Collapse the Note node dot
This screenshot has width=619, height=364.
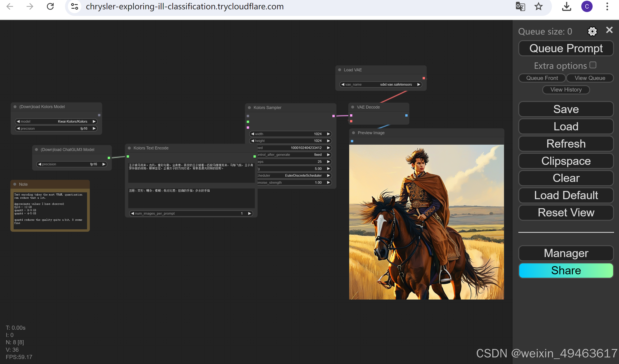(x=15, y=184)
